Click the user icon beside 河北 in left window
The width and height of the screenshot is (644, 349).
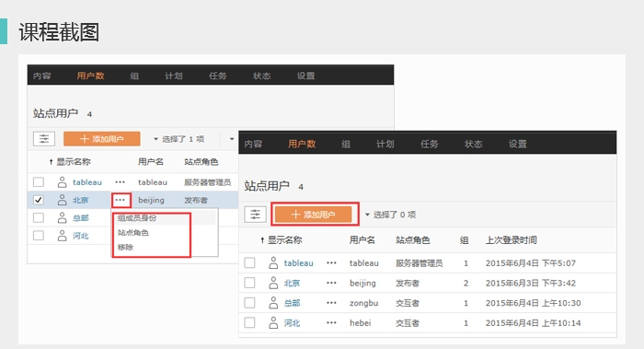tap(62, 236)
